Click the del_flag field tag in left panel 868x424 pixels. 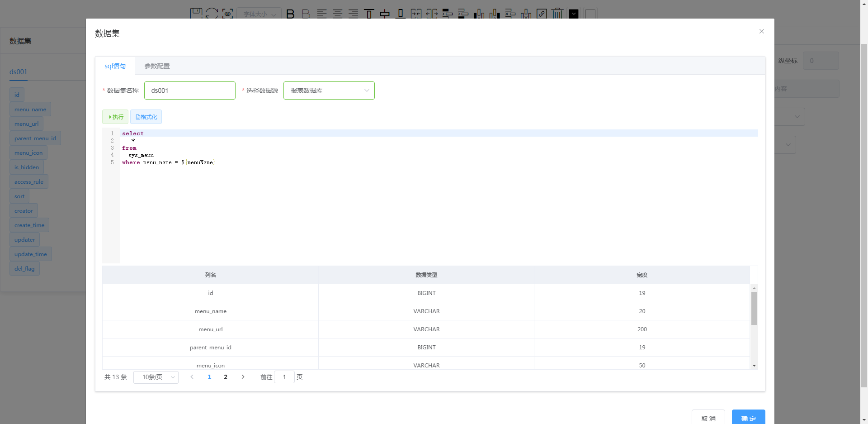point(24,269)
